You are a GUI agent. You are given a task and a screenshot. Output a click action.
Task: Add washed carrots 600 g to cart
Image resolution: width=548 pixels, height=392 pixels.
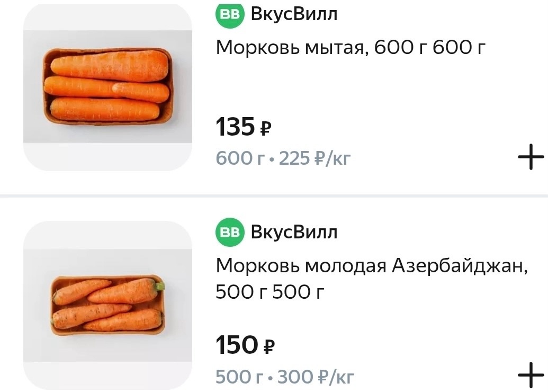coord(531,157)
